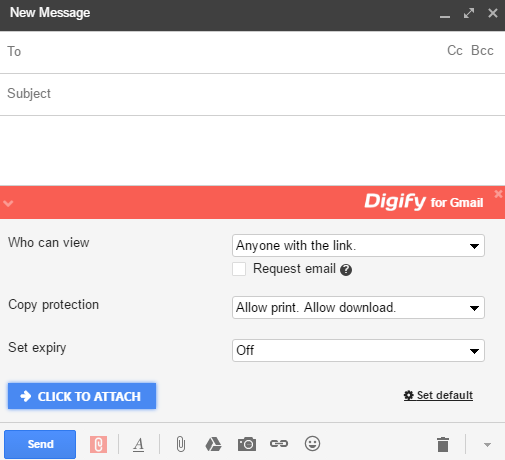Click the Digify attachment icon in toolbar

98,444
